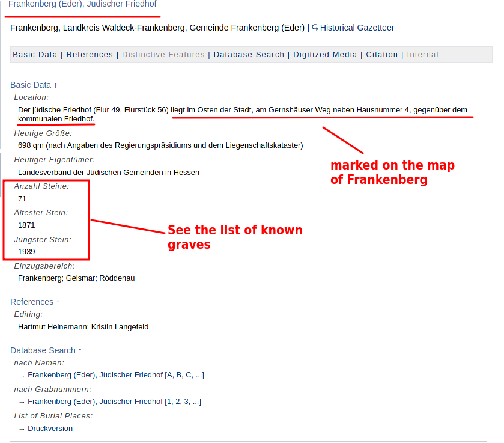
Task: Click up arrow beside References heading
Action: tap(58, 302)
